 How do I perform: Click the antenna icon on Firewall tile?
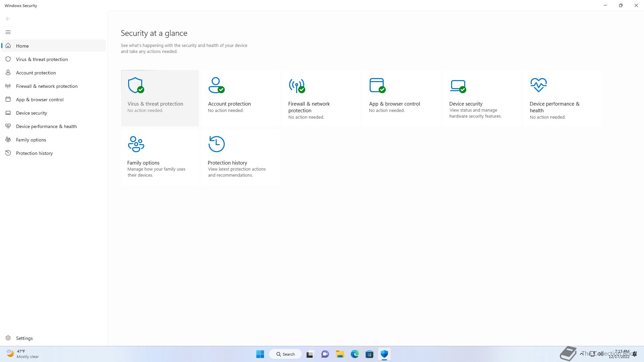[x=297, y=86]
